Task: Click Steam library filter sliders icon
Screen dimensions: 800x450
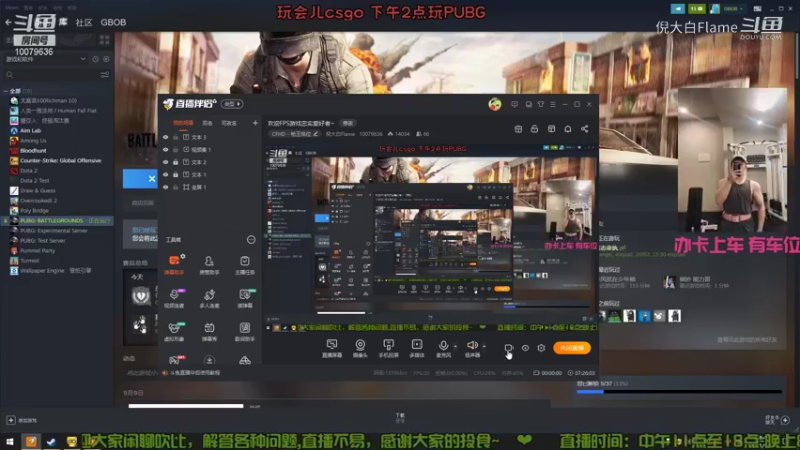Action: [105, 75]
